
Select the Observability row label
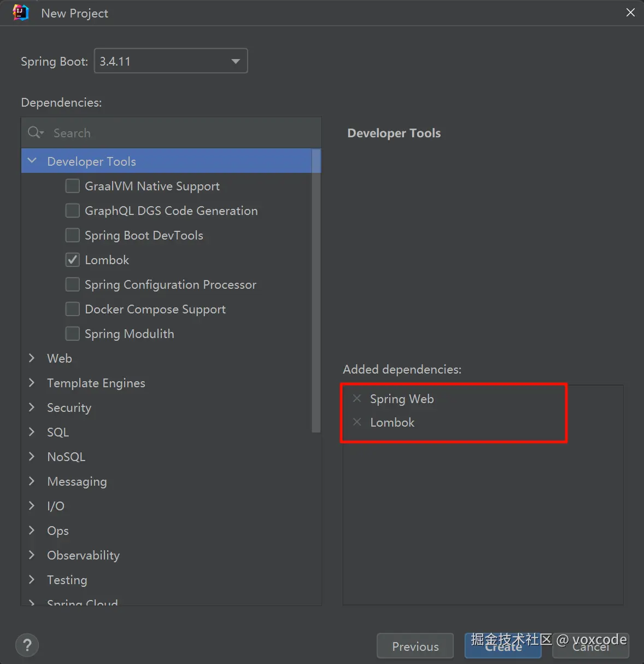[83, 555]
